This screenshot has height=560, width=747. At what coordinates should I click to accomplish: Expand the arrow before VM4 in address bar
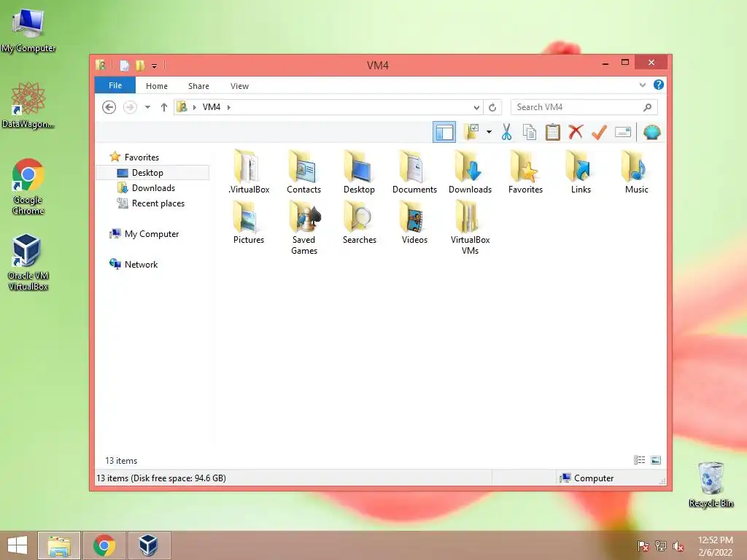click(194, 107)
